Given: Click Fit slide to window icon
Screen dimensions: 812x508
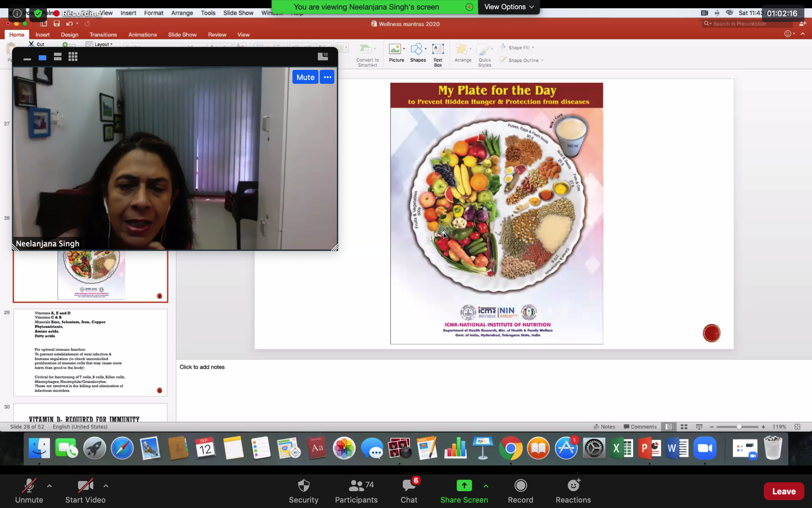Looking at the screenshot, I should [797, 427].
